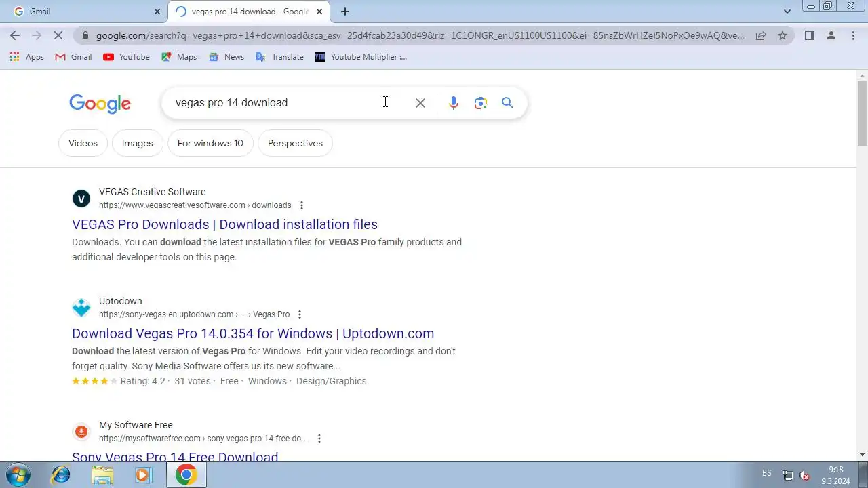Open Download Vegas Pro 14.0.354 Uptodown link
The height and width of the screenshot is (488, 868).
tap(253, 333)
